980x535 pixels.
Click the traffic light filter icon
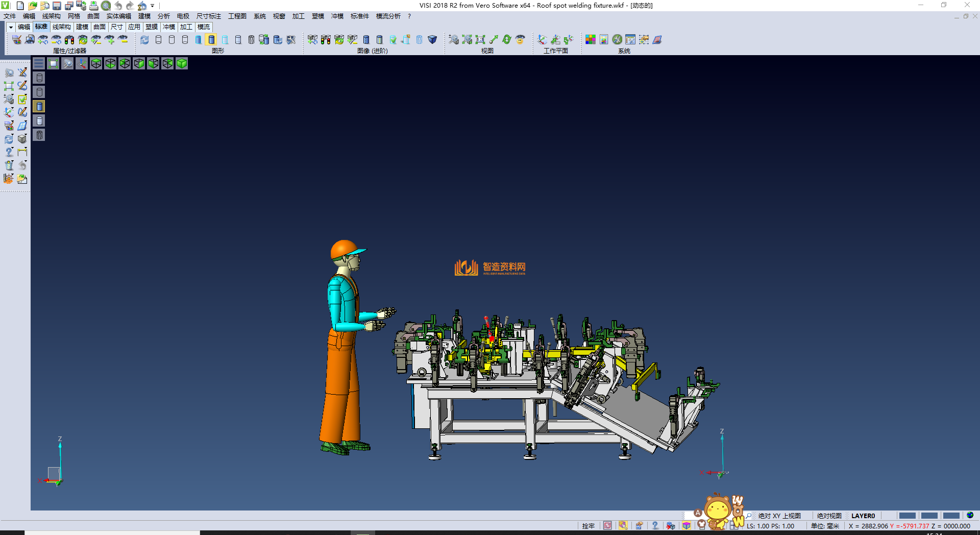[69, 40]
